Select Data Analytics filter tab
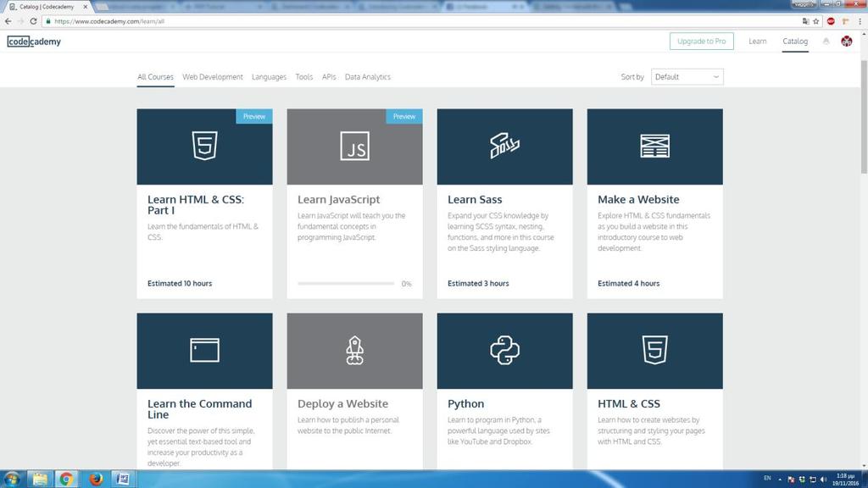Viewport: 868px width, 488px height. click(x=368, y=77)
